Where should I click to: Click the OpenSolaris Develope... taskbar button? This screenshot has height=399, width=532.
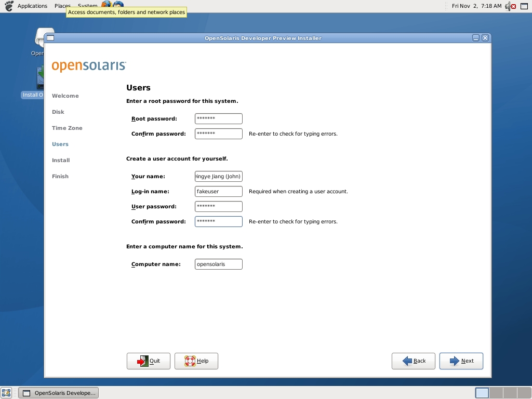58,393
